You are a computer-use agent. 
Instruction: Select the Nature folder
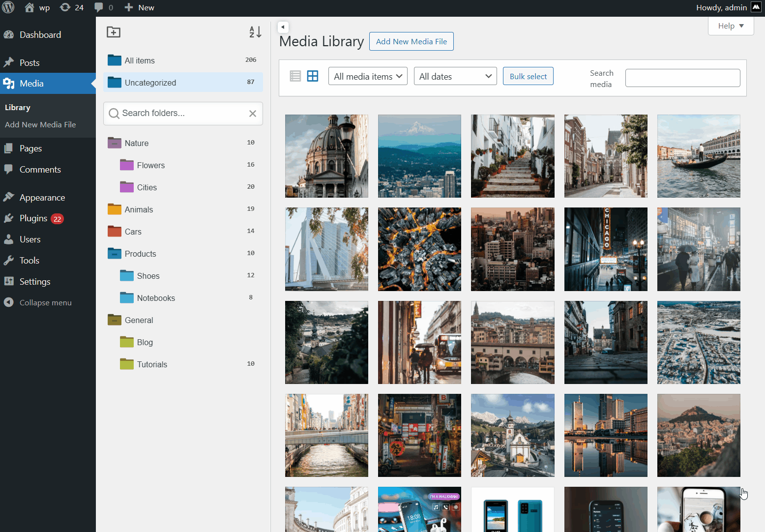pyautogui.click(x=183, y=143)
